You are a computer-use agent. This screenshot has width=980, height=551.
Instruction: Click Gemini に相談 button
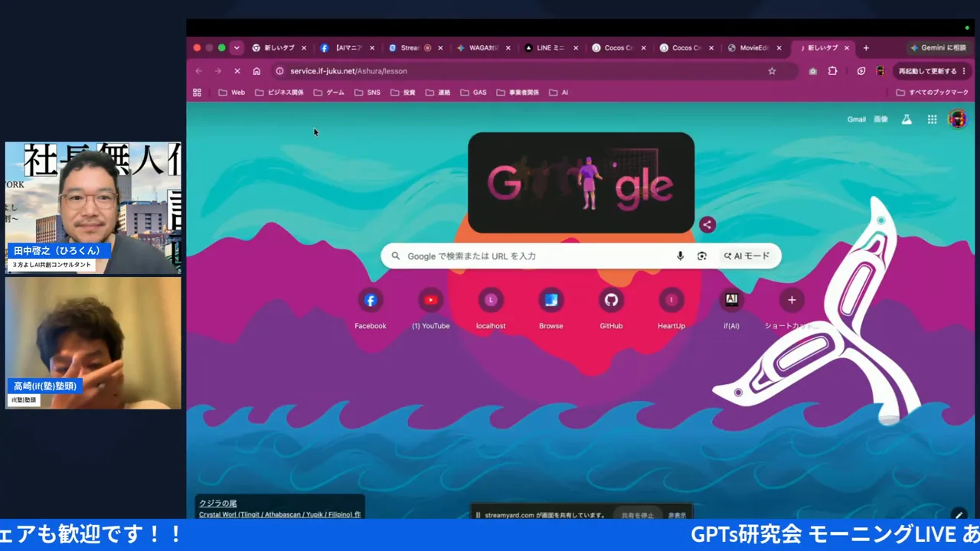[938, 47]
